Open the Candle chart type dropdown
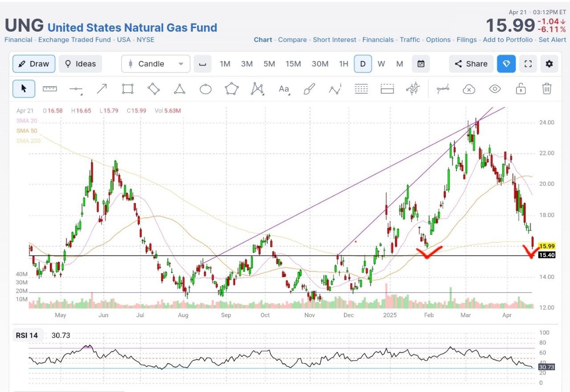The image size is (570, 392). coord(156,64)
